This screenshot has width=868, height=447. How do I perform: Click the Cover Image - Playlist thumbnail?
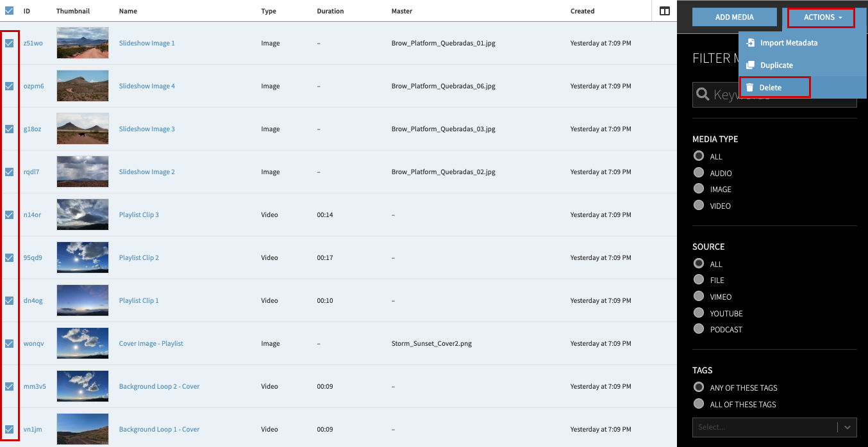(x=83, y=343)
